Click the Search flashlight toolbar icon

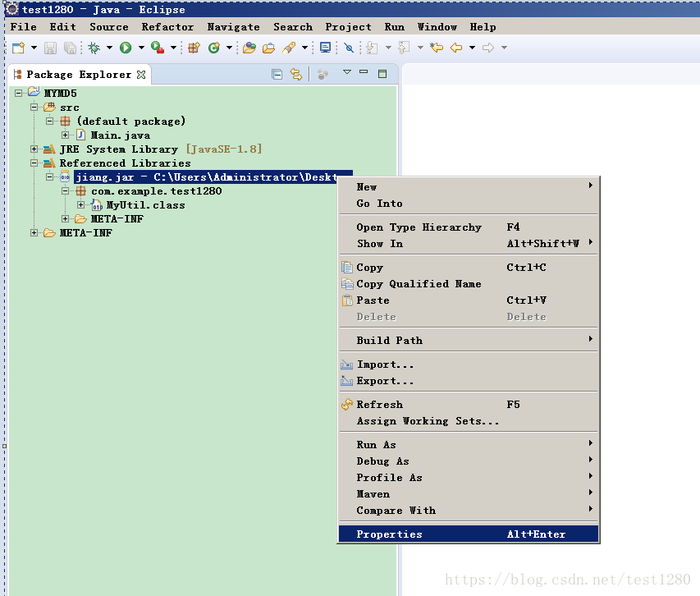tap(289, 48)
